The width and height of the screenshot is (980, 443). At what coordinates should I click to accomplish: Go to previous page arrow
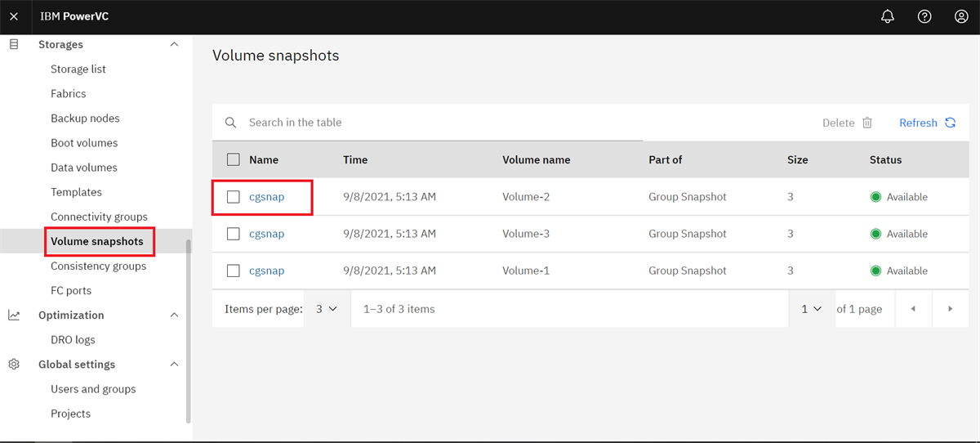[913, 309]
